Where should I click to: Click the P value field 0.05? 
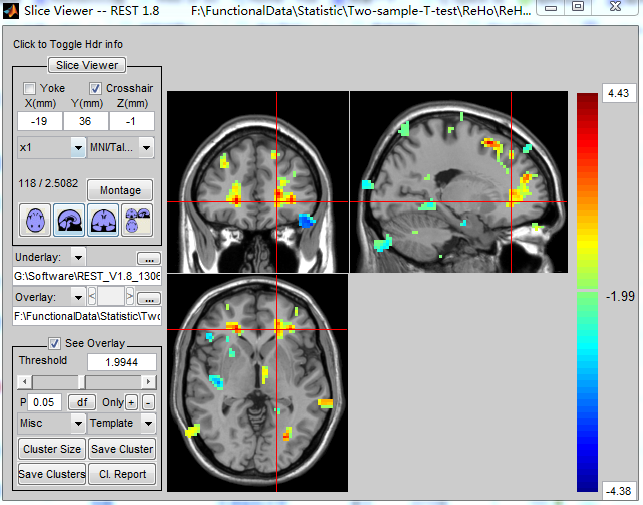click(44, 402)
